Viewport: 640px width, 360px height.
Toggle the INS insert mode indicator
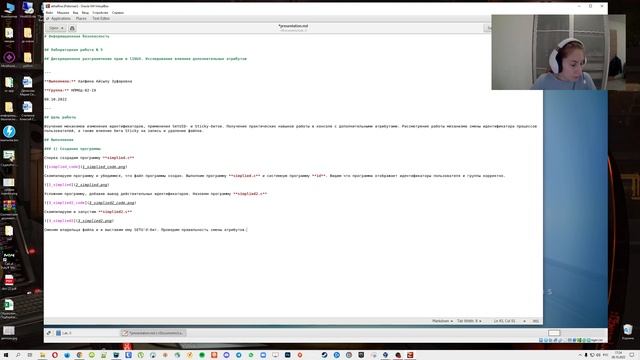(x=536, y=321)
